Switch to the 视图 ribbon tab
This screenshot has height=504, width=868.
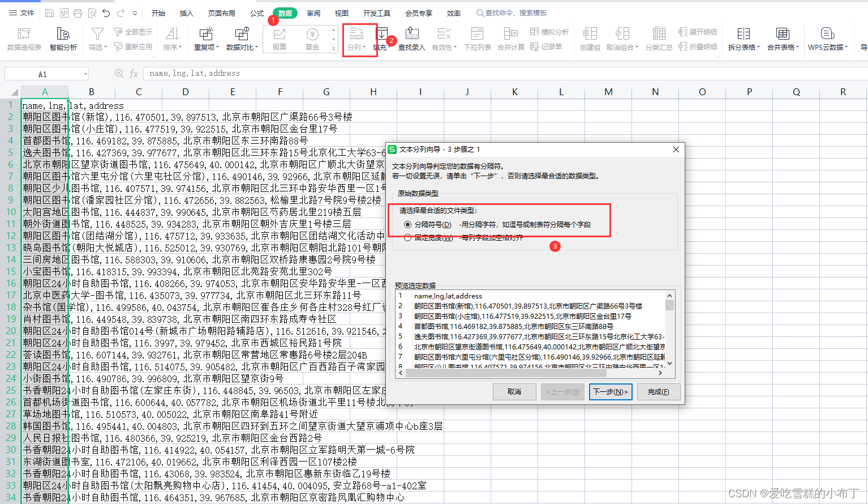point(342,13)
